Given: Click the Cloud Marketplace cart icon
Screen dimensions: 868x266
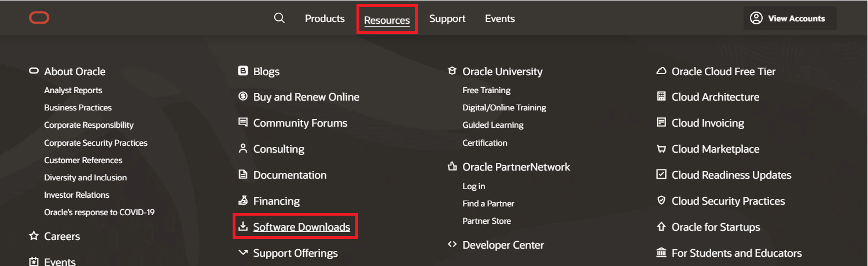Looking at the screenshot, I should click(x=661, y=149).
